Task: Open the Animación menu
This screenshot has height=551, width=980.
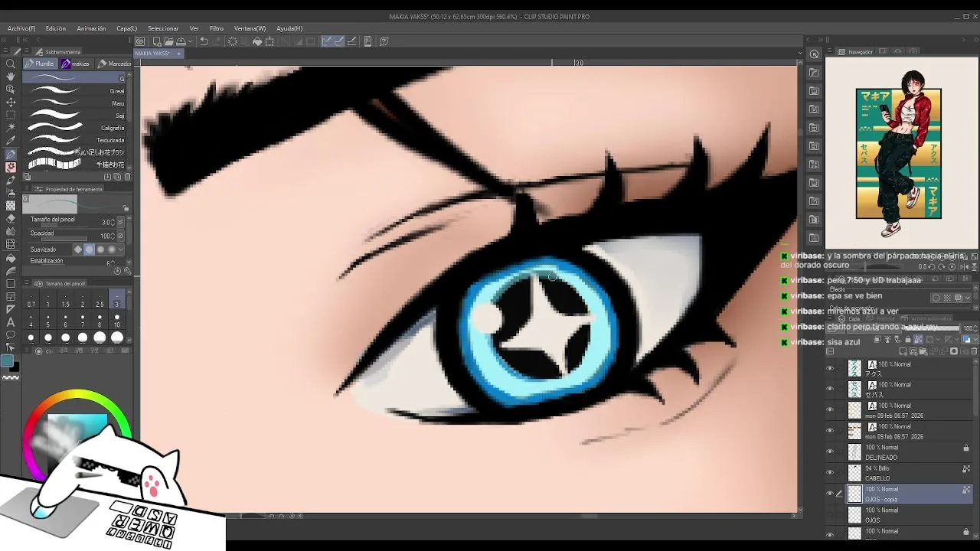Action: pyautogui.click(x=91, y=28)
